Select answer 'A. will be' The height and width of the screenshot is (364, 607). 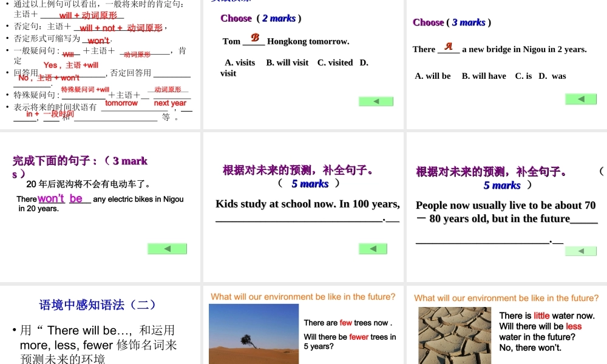pyautogui.click(x=432, y=76)
